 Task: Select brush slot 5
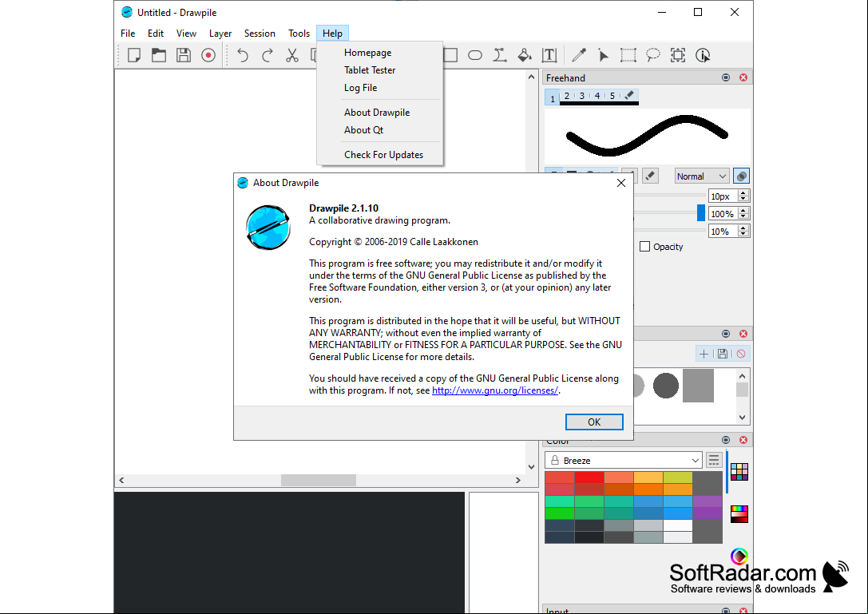612,96
